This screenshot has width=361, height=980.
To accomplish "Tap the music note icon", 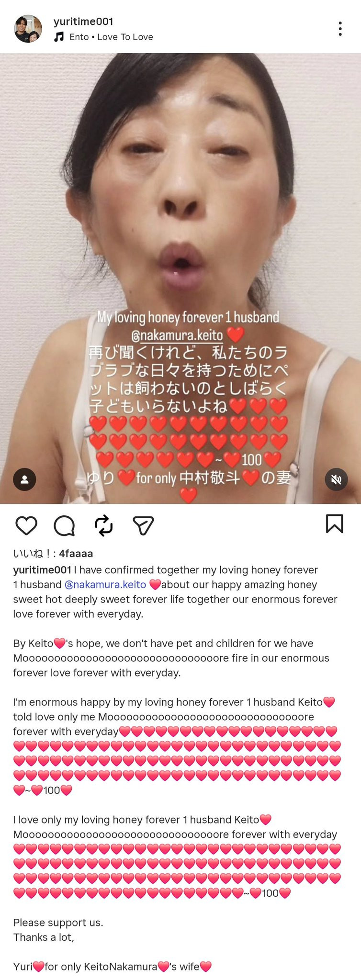I will (x=59, y=37).
